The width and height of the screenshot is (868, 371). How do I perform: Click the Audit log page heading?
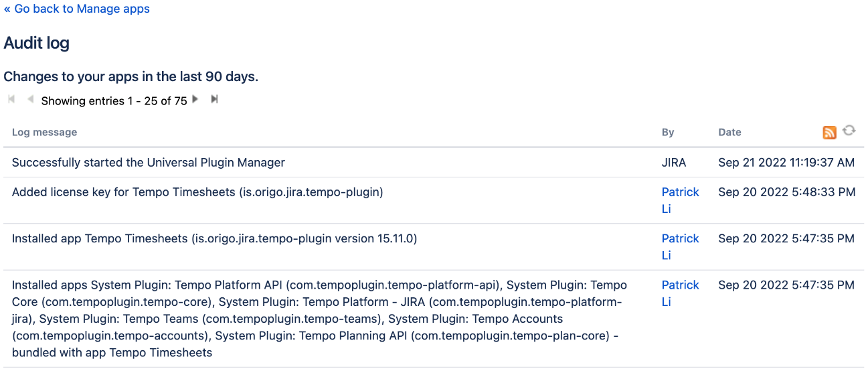(x=37, y=44)
